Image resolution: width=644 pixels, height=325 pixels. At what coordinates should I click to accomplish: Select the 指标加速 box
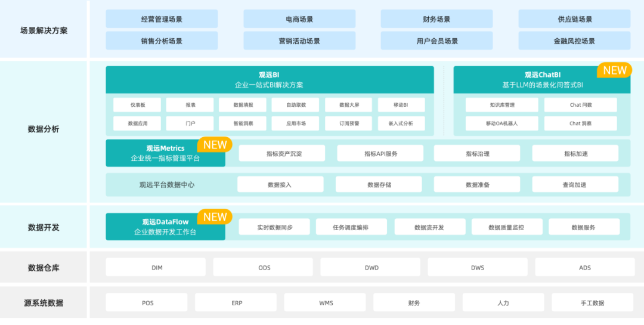point(575,153)
